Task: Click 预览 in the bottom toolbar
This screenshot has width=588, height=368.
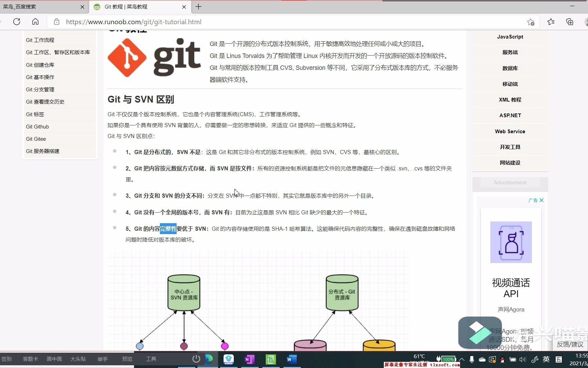Action: click(127, 359)
